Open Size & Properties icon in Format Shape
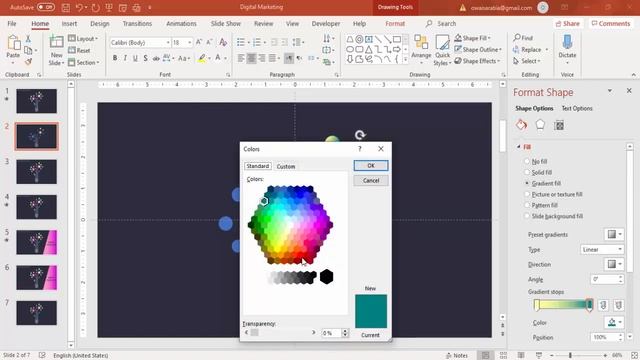Viewport: 640px width, 360px height. coord(559,125)
